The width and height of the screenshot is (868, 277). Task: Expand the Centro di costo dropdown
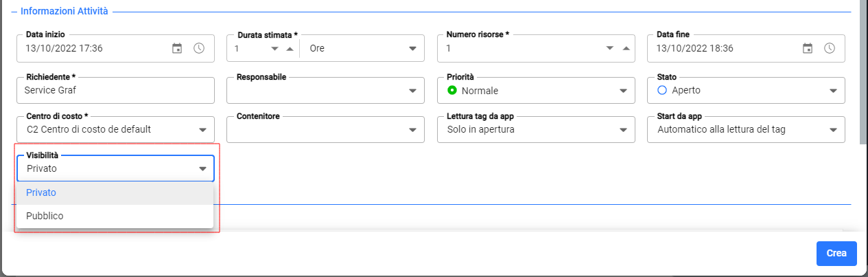[115, 129]
